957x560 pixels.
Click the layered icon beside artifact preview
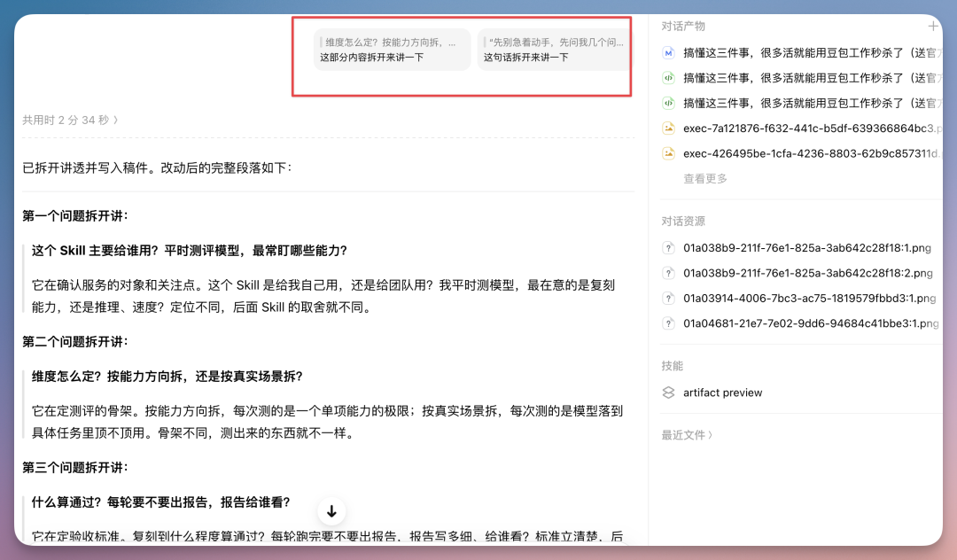point(668,393)
